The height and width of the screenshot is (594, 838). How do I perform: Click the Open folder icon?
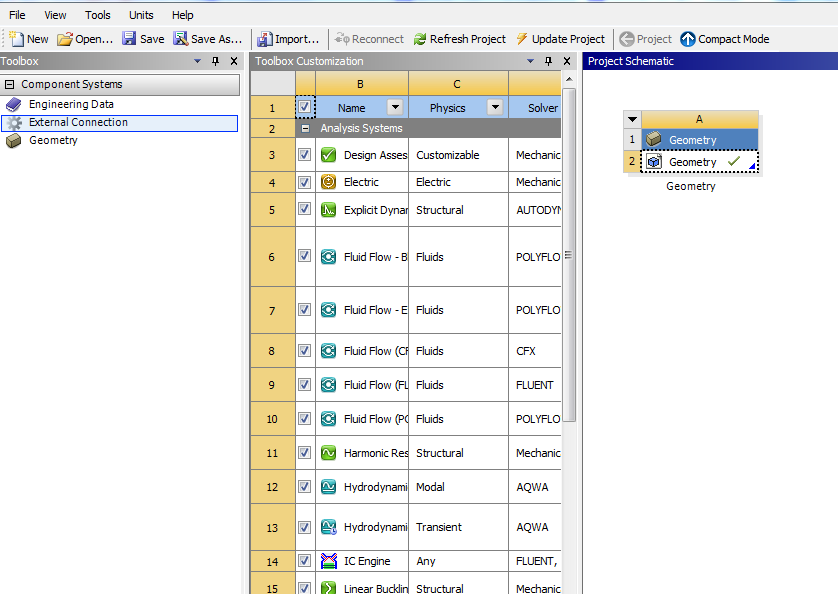coord(65,39)
